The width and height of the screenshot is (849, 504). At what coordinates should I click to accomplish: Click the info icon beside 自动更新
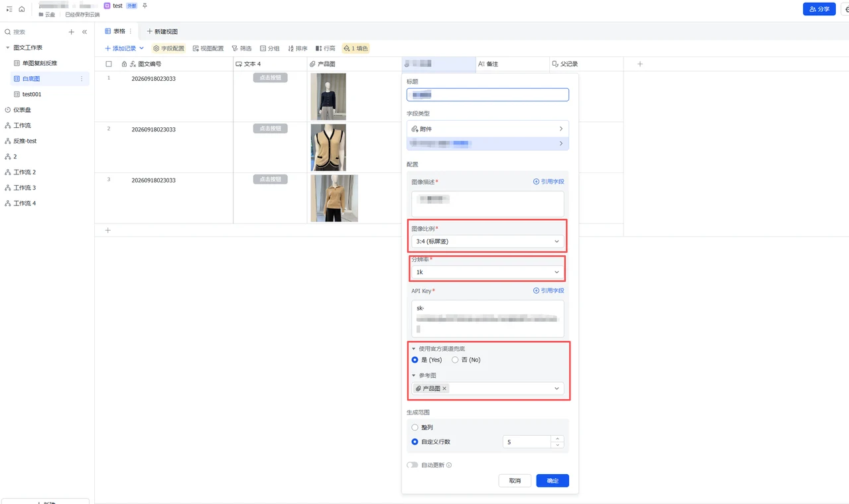tap(449, 465)
